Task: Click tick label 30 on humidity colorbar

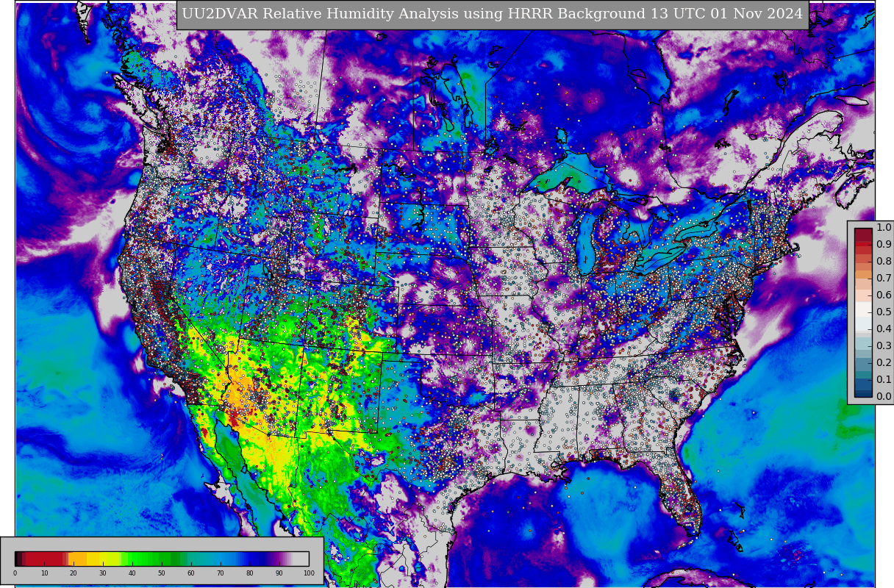Action: [103, 573]
